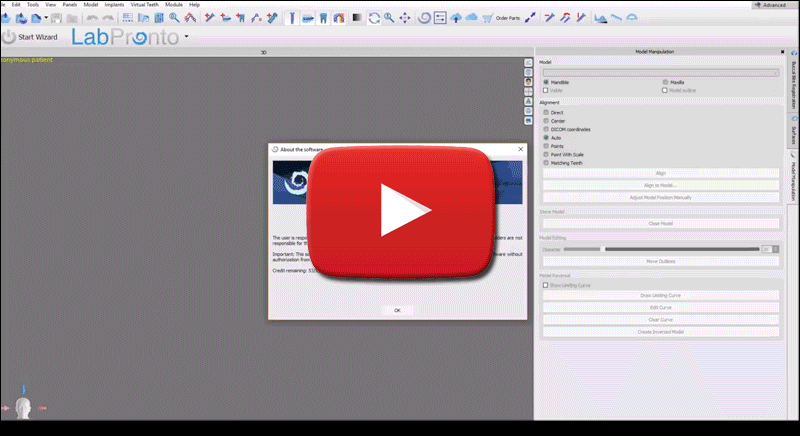The height and width of the screenshot is (436, 800).
Task: Click the YouTube play button overlay
Action: pos(401,211)
